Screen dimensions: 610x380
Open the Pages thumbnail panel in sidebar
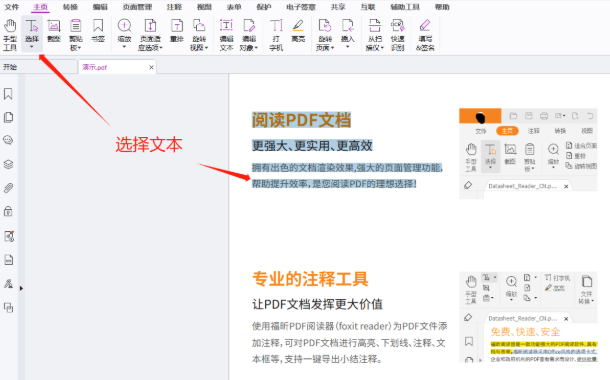pyautogui.click(x=8, y=117)
